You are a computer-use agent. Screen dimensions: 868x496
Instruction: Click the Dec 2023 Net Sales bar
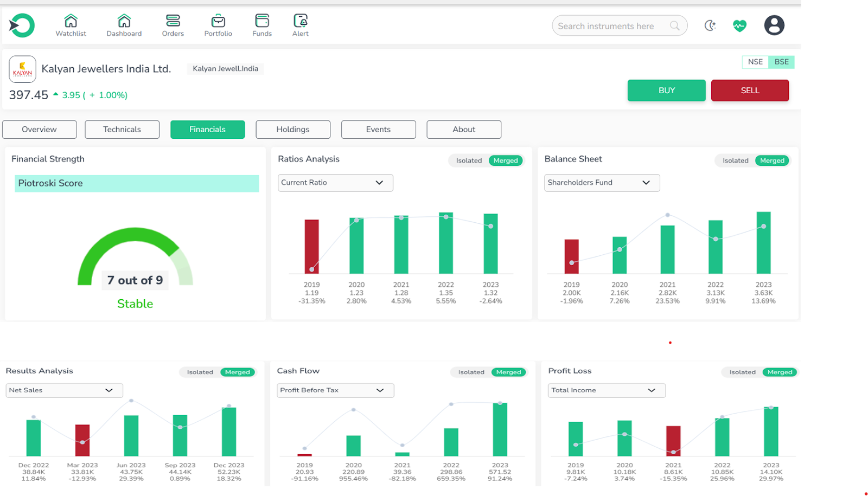coord(229,431)
